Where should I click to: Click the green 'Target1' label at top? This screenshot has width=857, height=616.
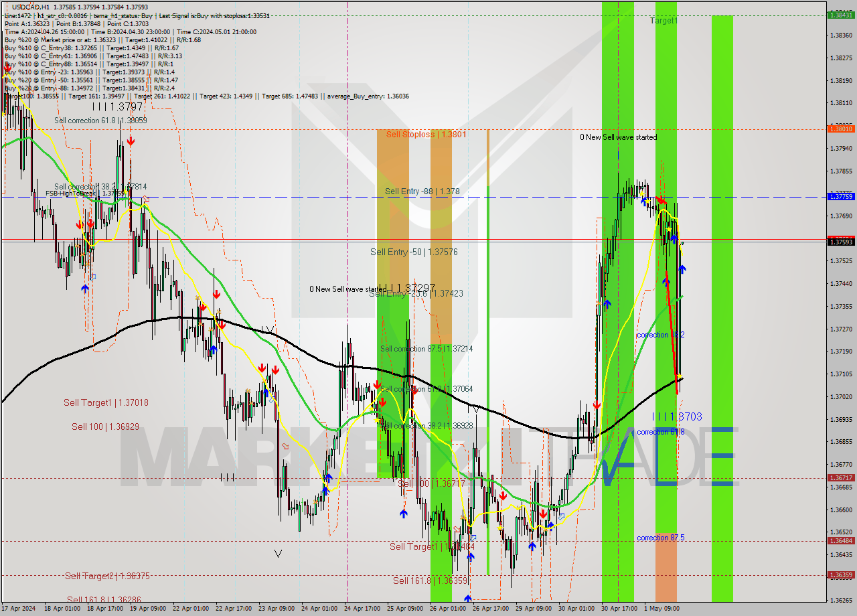[x=664, y=21]
